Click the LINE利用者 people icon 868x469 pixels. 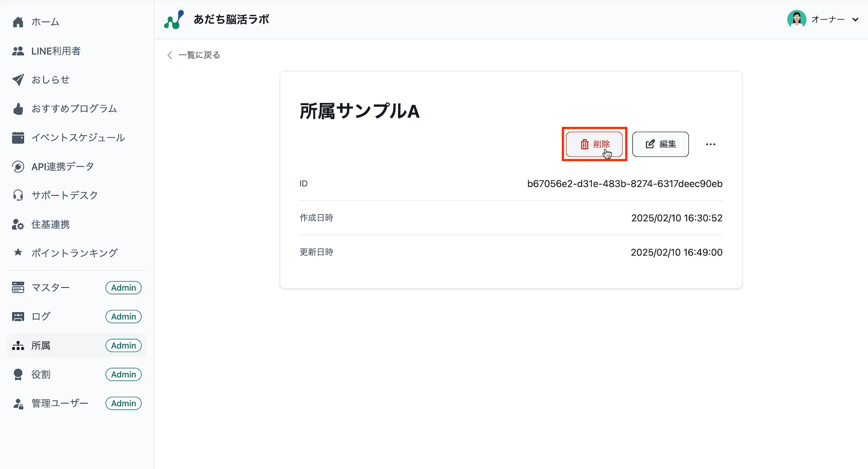coord(18,51)
